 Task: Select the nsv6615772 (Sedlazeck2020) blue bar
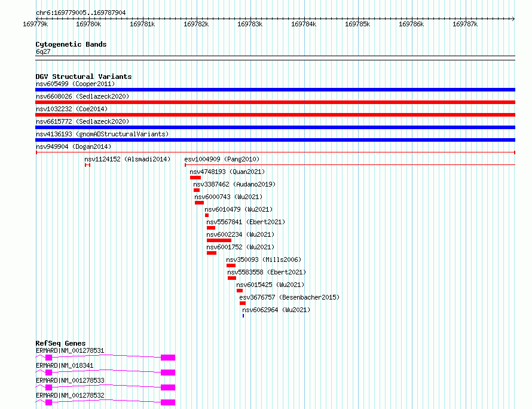coord(275,127)
